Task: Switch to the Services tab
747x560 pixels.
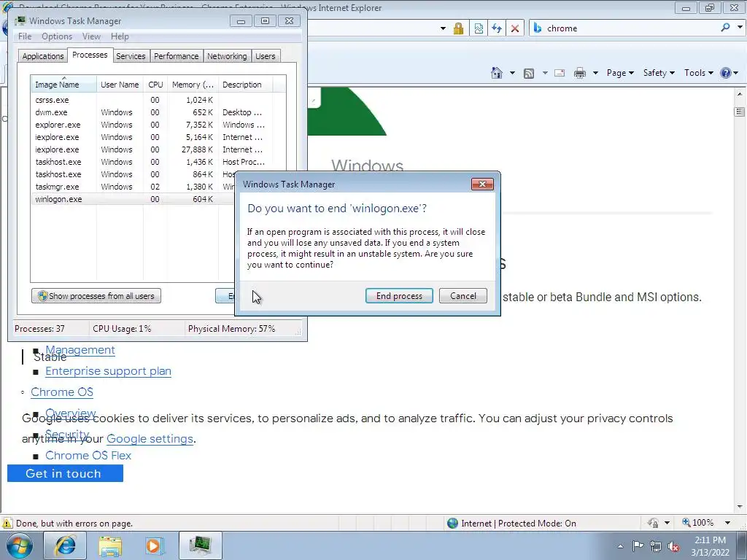Action: 131,56
